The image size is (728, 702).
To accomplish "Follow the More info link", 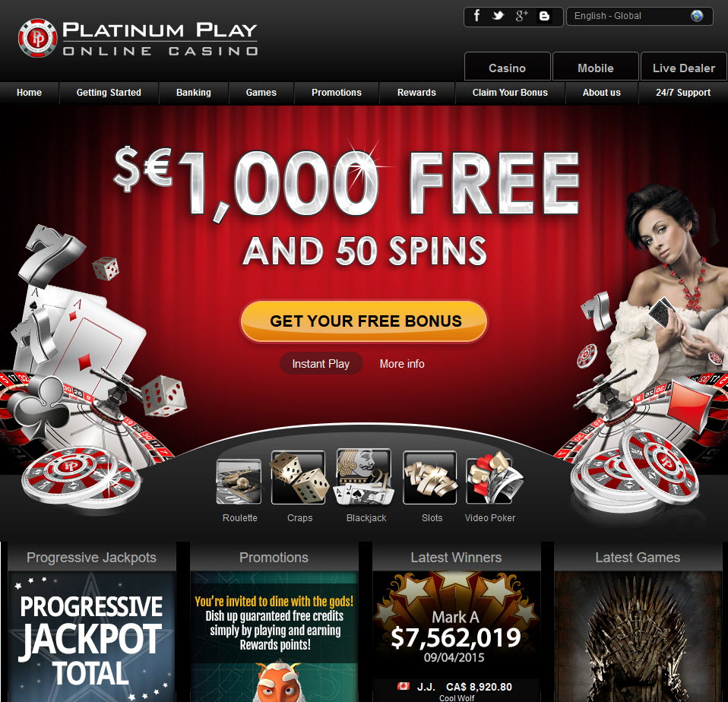I will tap(402, 363).
